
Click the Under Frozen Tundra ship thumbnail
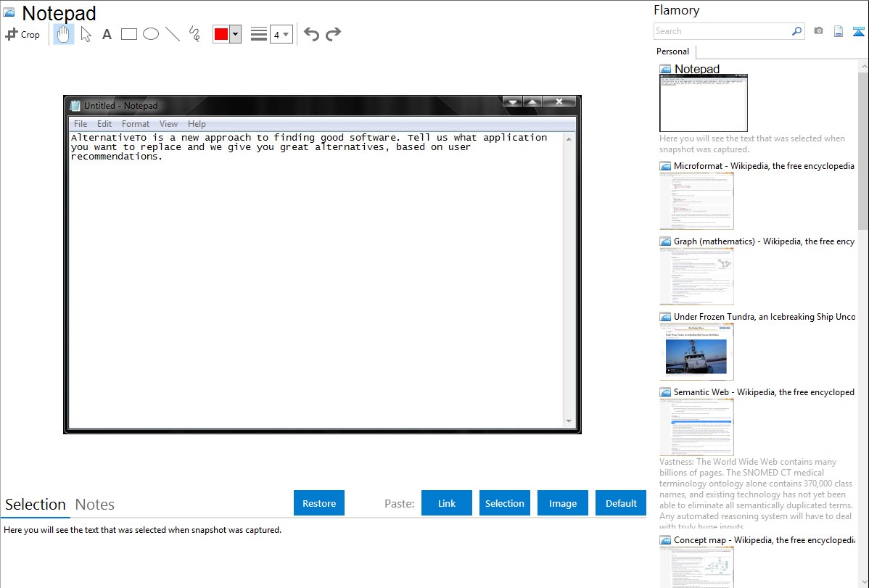tap(696, 352)
